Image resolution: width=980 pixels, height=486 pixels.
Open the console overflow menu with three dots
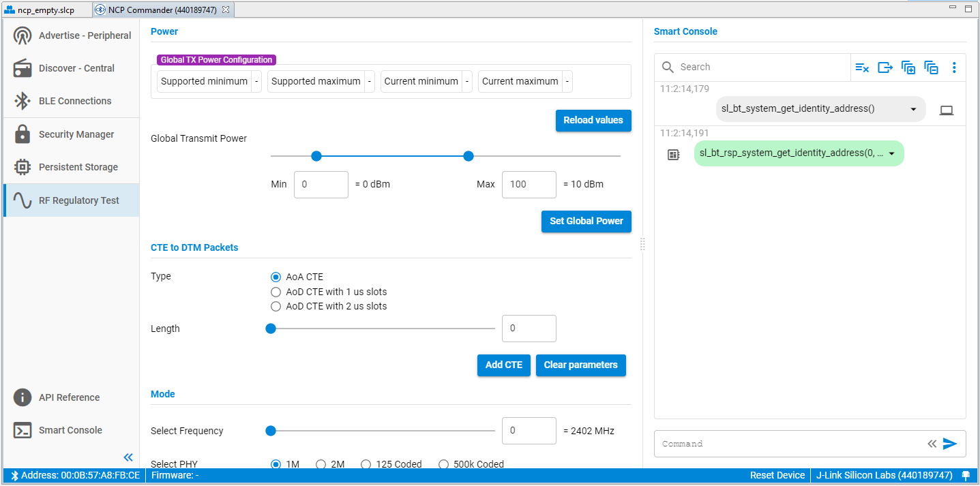[x=954, y=67]
